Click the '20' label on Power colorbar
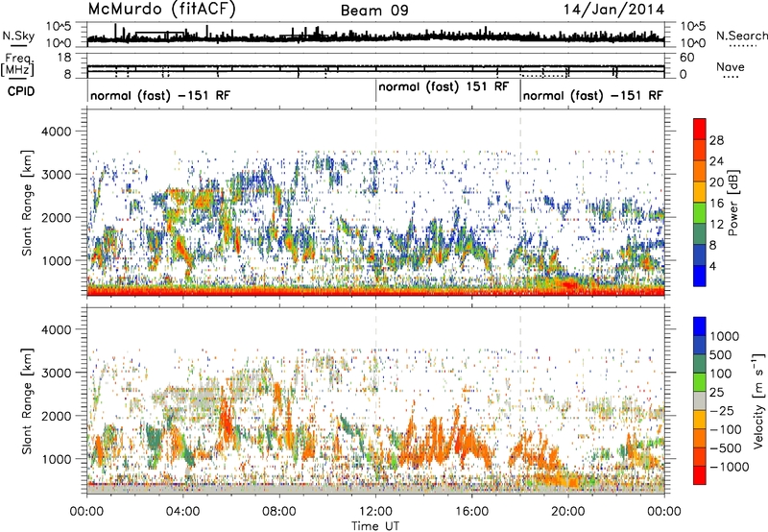 click(x=716, y=182)
